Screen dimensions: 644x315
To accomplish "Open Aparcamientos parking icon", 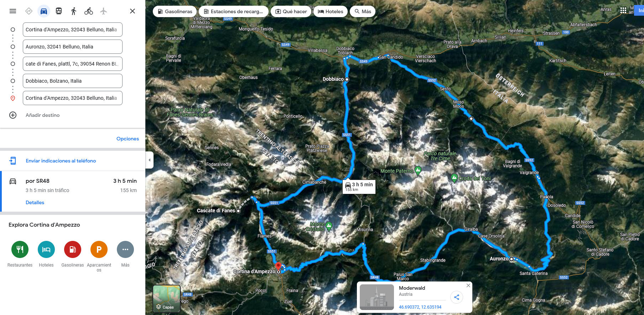I will 99,249.
